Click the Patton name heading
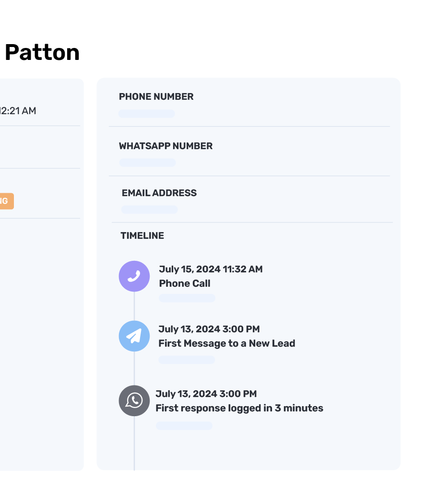Viewport: 448px width, 490px height. pyautogui.click(x=42, y=52)
